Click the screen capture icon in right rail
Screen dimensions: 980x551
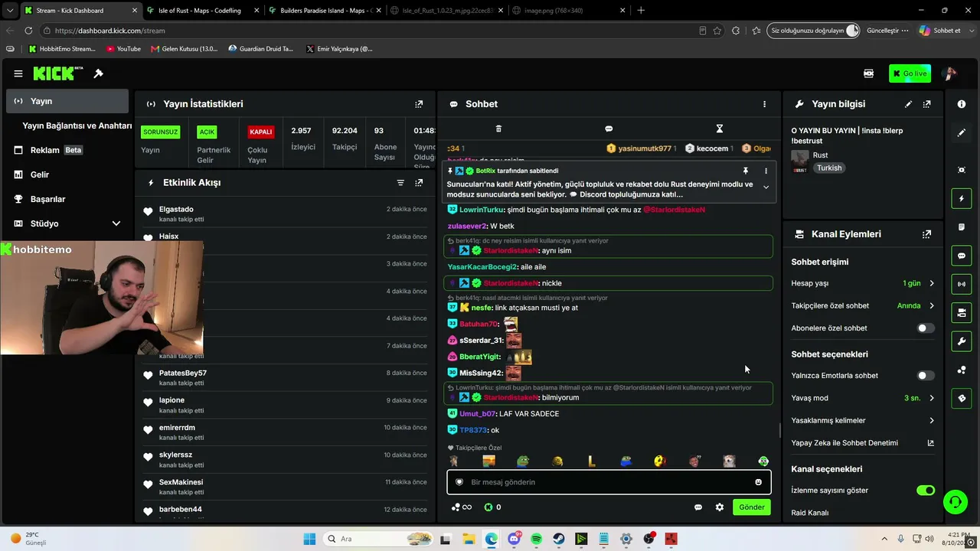962,170
